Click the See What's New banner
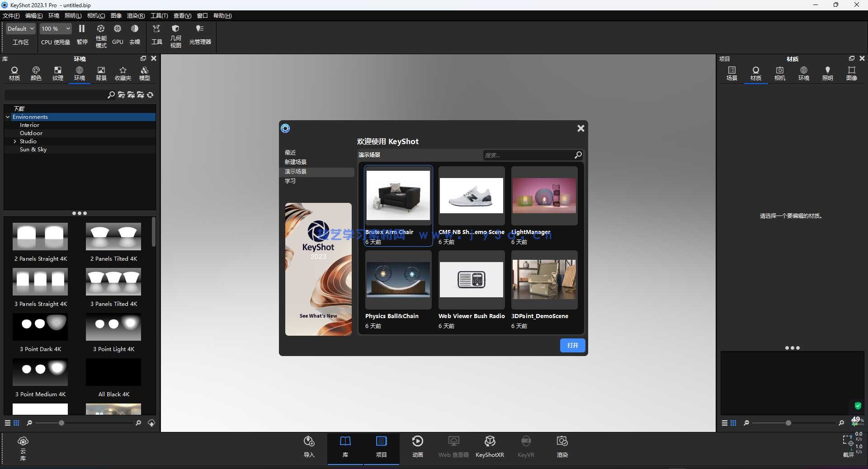The image size is (868, 469). pyautogui.click(x=318, y=269)
